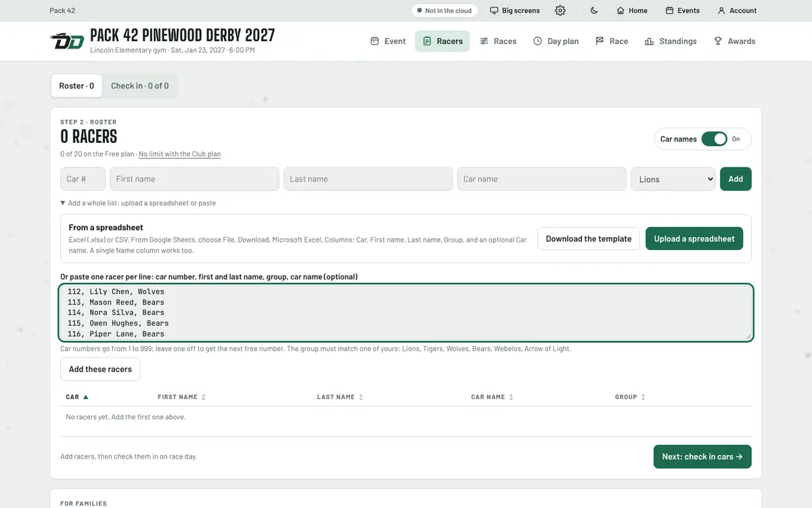Image resolution: width=812 pixels, height=508 pixels.
Task: Open the Awards tab
Action: tap(734, 41)
